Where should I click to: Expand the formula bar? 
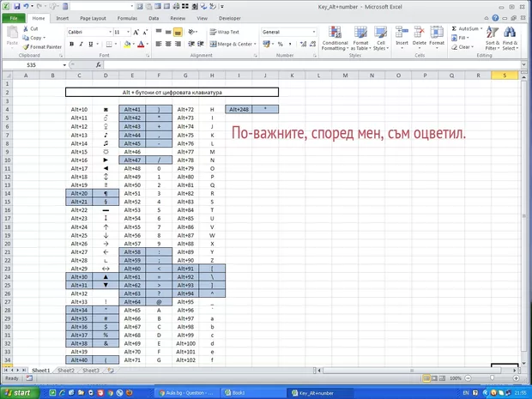click(x=524, y=64)
